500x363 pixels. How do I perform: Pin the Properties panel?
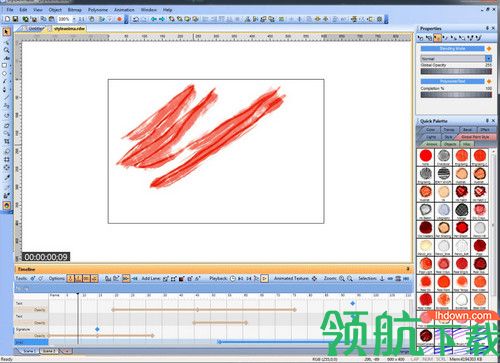tap(487, 28)
